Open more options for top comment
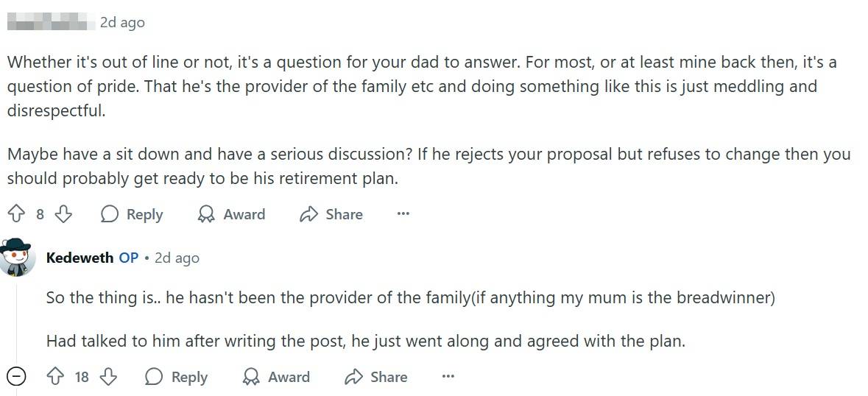The image size is (868, 396). pyautogui.click(x=403, y=214)
